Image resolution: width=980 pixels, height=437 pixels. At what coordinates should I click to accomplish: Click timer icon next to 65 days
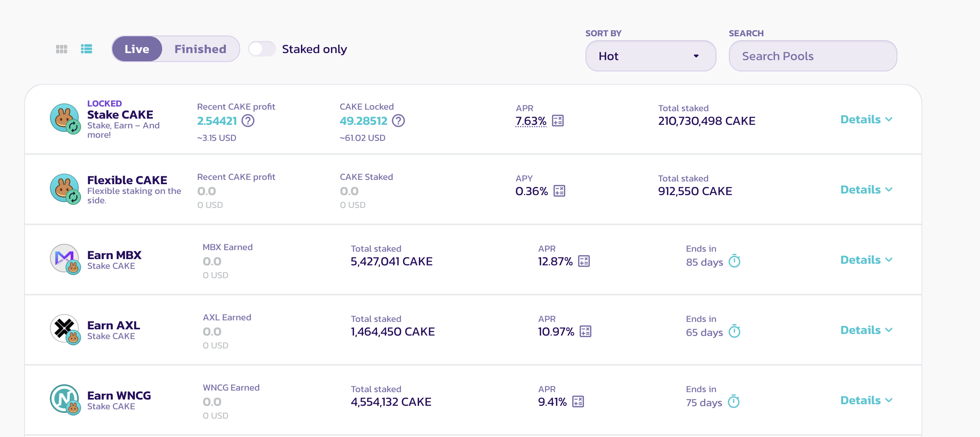coord(734,331)
